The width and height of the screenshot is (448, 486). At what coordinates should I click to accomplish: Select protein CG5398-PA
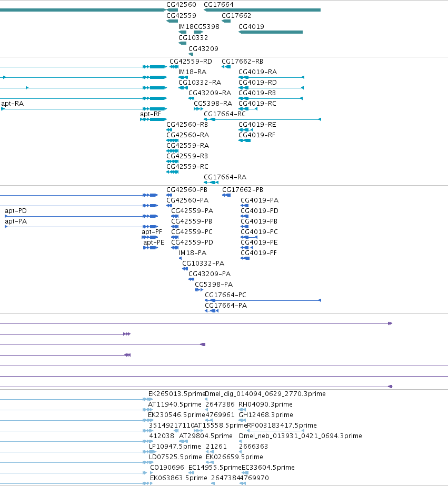213,285
